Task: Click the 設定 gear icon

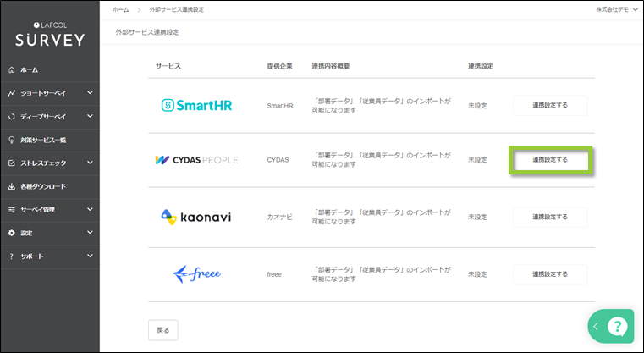Action: coord(11,233)
